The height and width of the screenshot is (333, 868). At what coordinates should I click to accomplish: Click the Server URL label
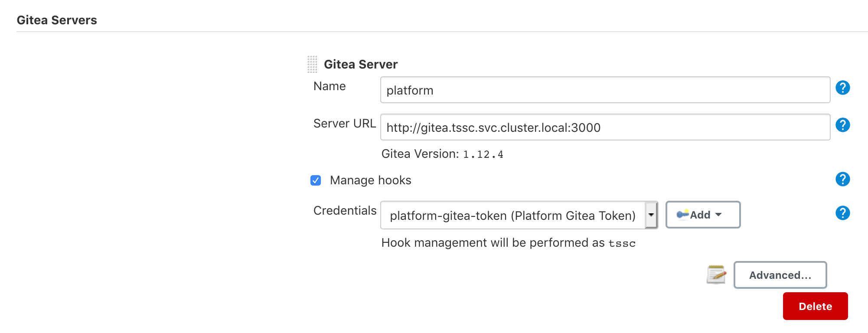click(x=345, y=124)
